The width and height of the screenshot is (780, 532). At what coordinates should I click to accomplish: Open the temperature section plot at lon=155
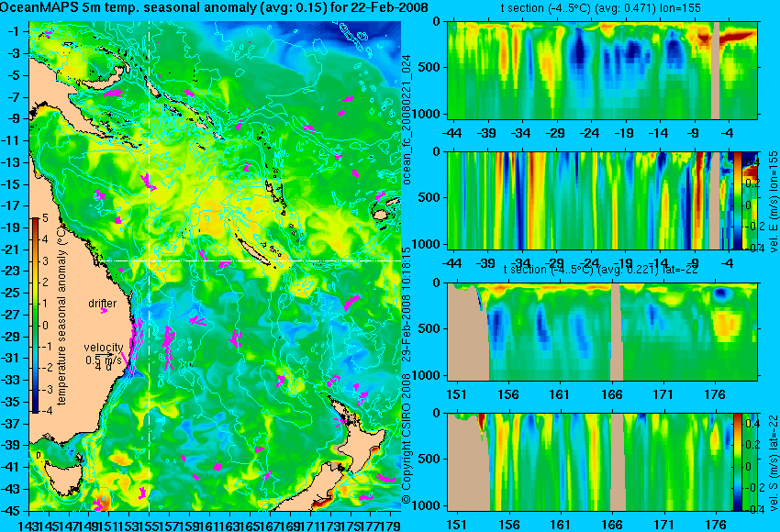[602, 70]
